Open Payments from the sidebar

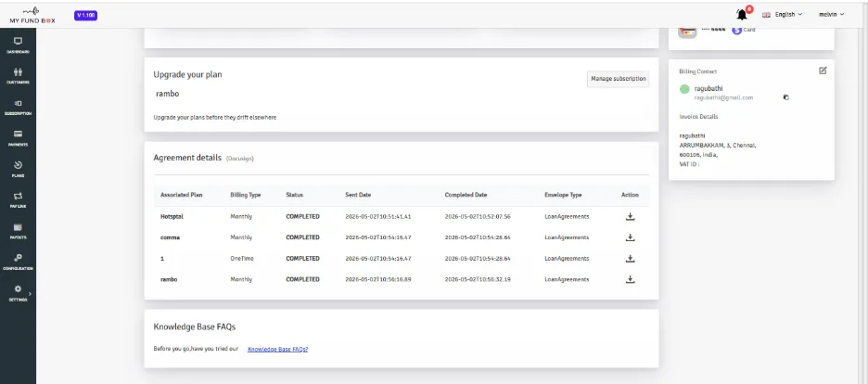tap(18, 134)
